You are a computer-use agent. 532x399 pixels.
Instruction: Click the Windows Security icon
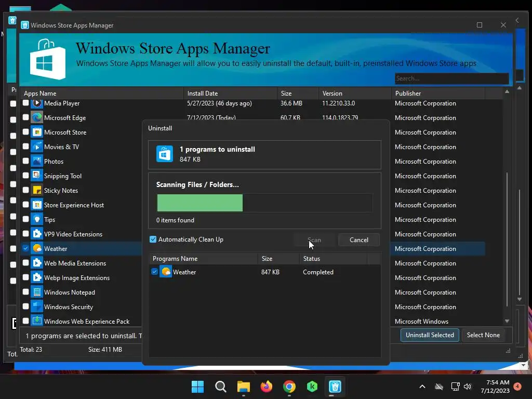[x=37, y=307]
